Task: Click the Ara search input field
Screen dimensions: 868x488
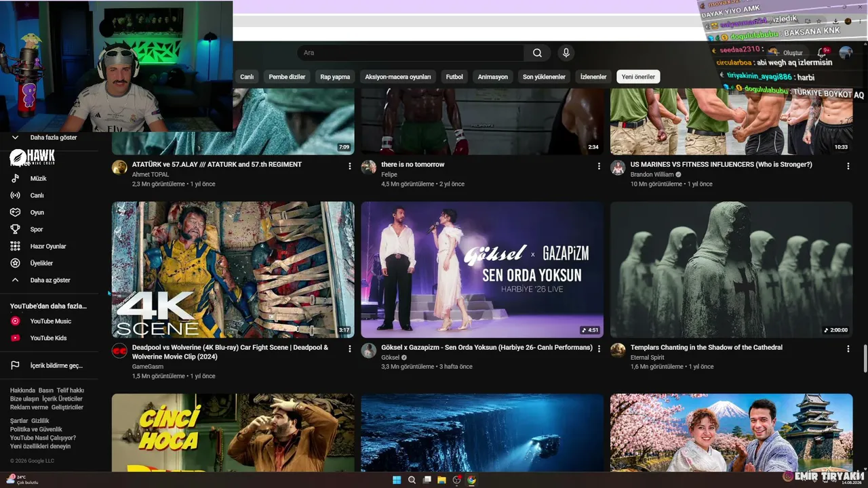Action: pos(410,53)
